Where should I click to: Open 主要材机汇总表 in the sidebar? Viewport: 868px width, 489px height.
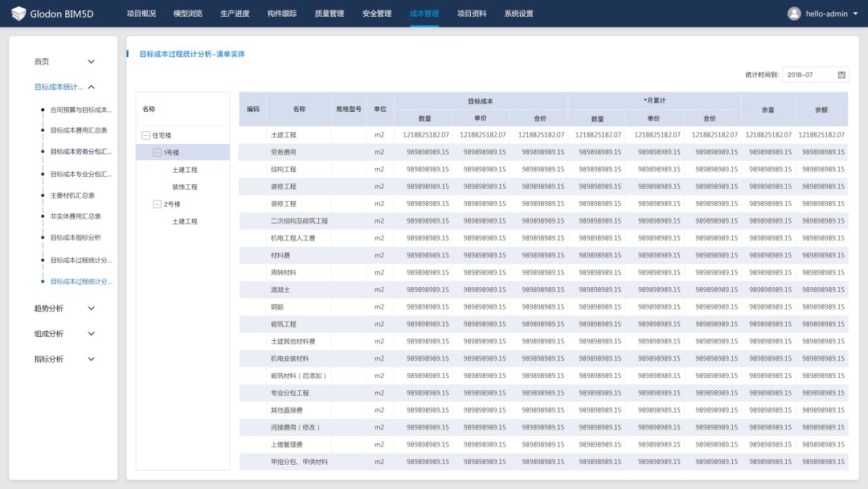(x=72, y=195)
